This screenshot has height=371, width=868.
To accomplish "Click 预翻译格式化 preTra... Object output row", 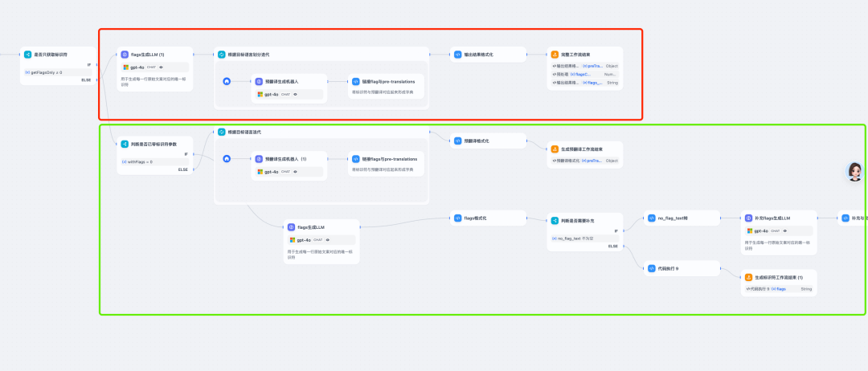I will (x=585, y=161).
